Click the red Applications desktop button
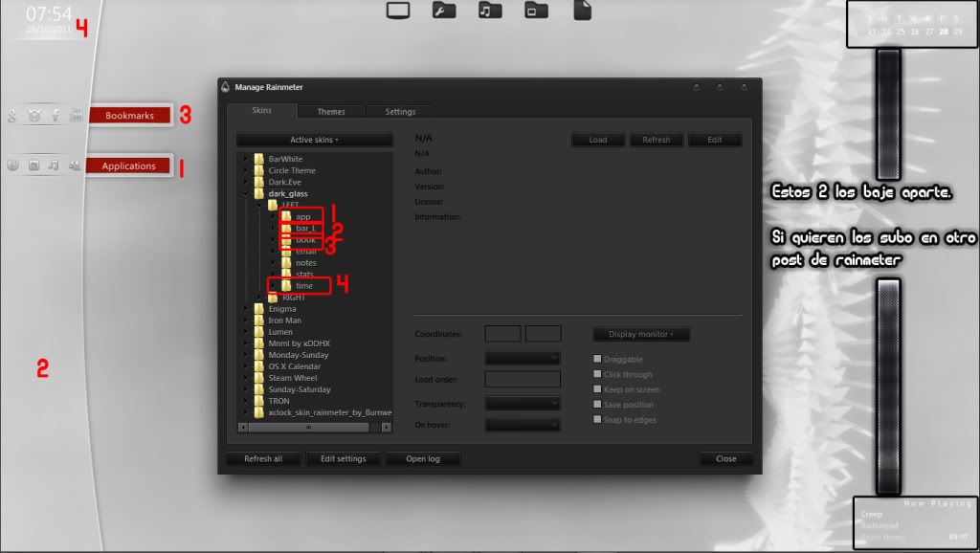980x553 pixels. tap(129, 166)
